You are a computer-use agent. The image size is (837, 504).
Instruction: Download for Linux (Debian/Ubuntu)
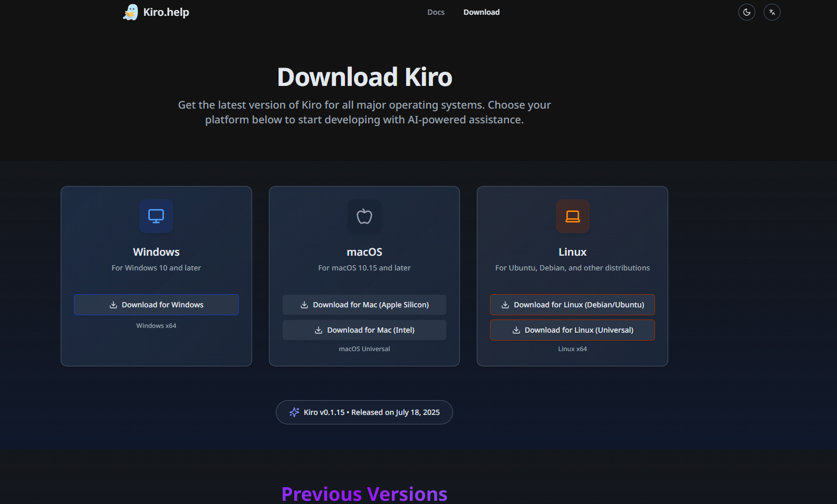tap(572, 305)
